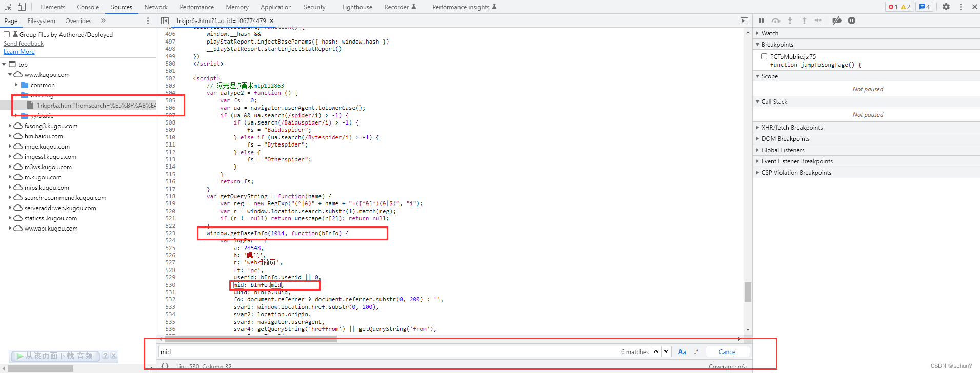Viewport: 980px width, 373px height.
Task: Switch to the Overrides navigator tab
Action: 78,21
